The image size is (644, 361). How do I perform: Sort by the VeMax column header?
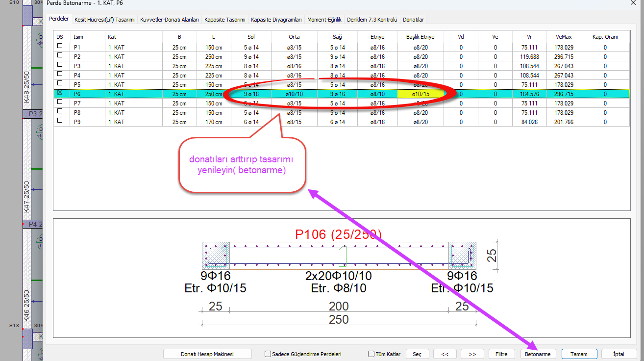(564, 37)
